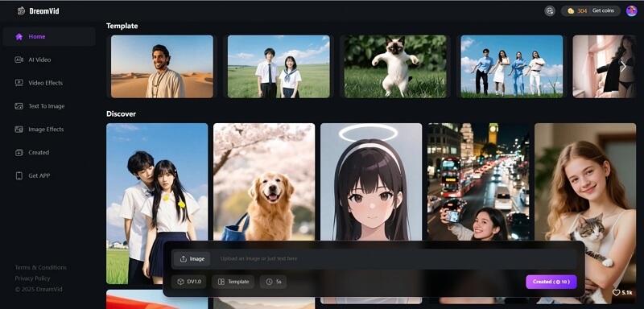Click the upload arrow icon on Image button
The height and width of the screenshot is (309, 644).
click(184, 259)
